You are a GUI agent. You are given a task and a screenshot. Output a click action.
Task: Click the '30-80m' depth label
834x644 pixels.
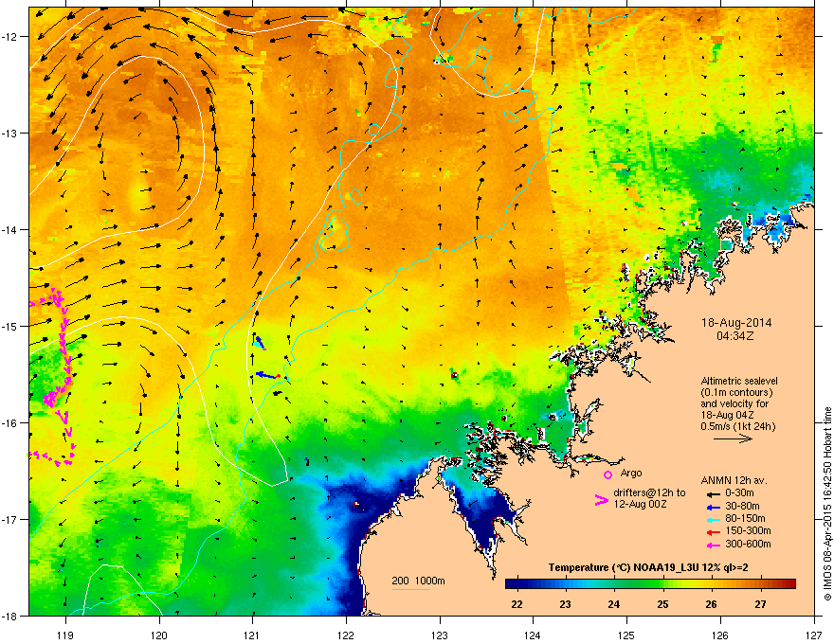click(x=742, y=506)
